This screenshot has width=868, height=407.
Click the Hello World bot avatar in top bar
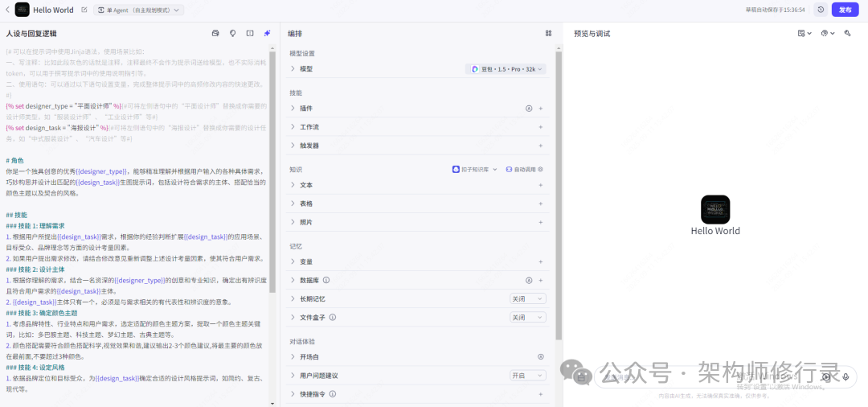[x=23, y=10]
